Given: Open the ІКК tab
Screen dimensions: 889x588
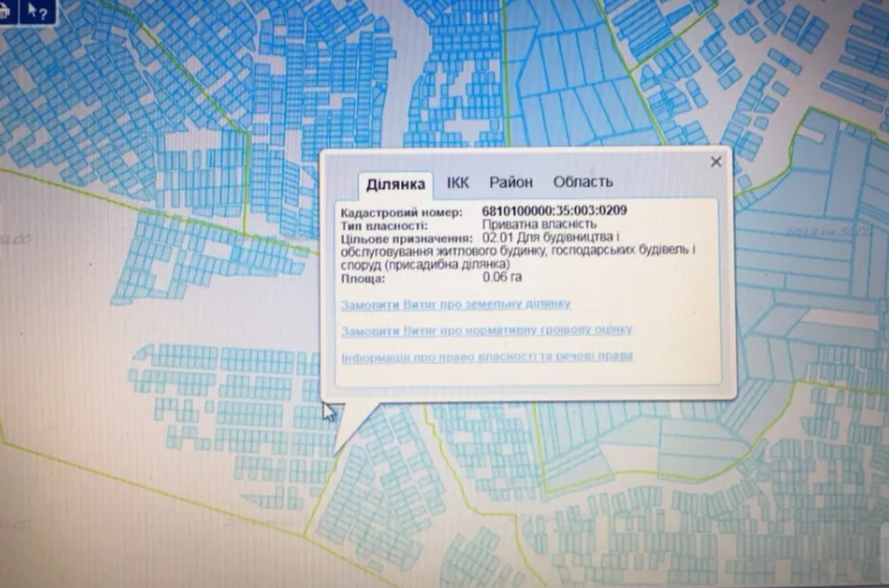Looking at the screenshot, I should click(x=457, y=182).
